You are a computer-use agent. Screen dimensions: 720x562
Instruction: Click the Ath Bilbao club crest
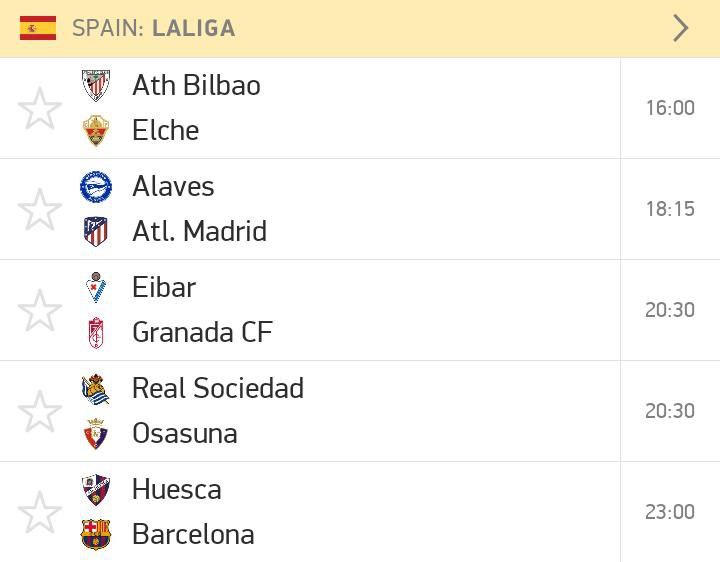click(x=96, y=85)
